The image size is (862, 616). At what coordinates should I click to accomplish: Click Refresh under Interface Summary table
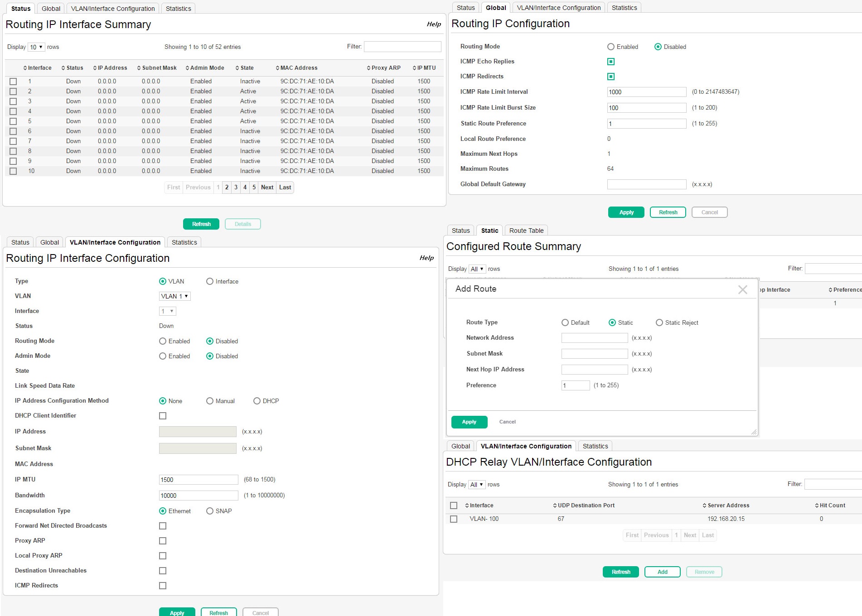[201, 224]
